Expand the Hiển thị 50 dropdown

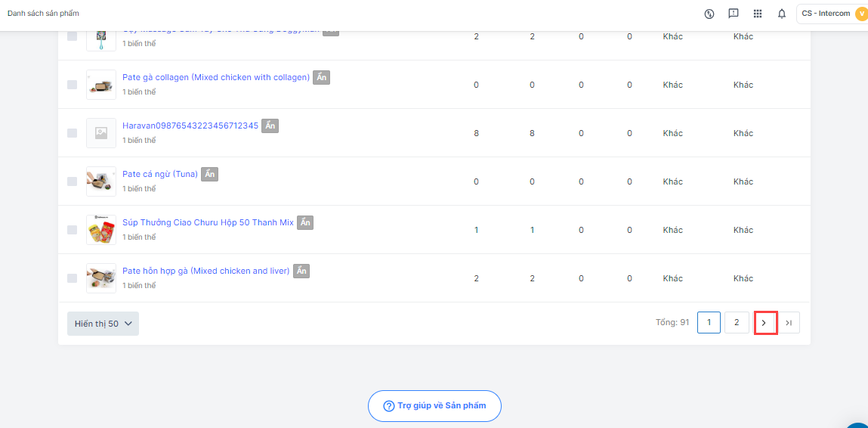[103, 324]
